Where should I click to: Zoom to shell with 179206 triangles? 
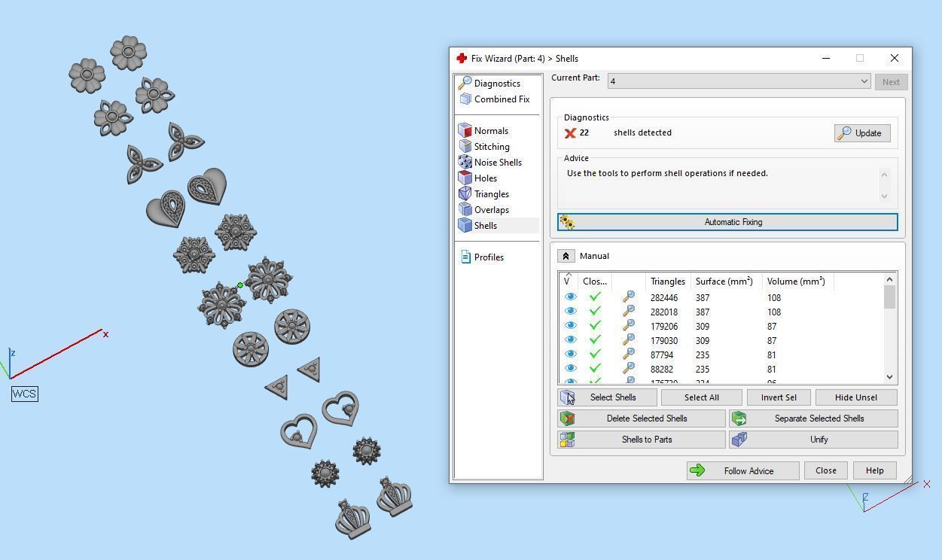[x=629, y=326]
